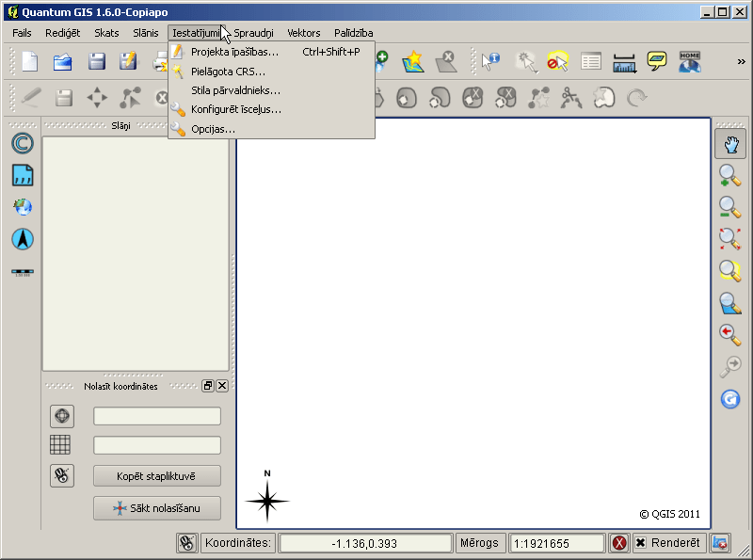Open the Vektors menu
This screenshot has height=560, width=753.
coord(303,33)
